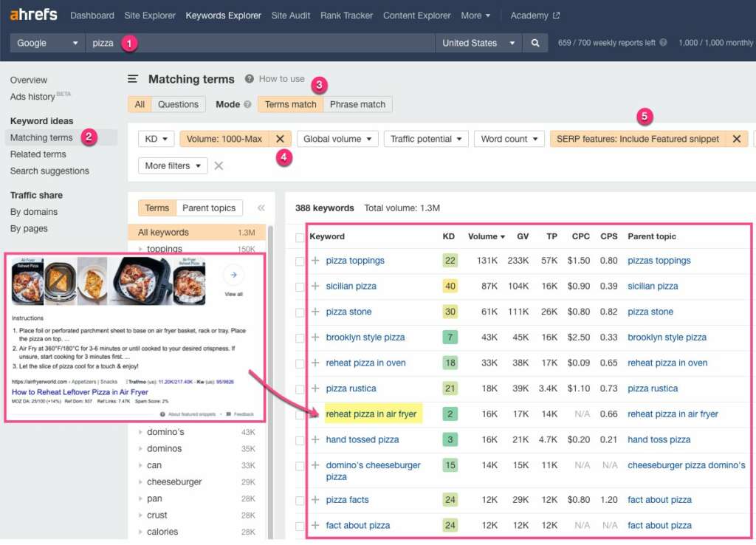Click the next arrow in image carousel

click(x=234, y=275)
